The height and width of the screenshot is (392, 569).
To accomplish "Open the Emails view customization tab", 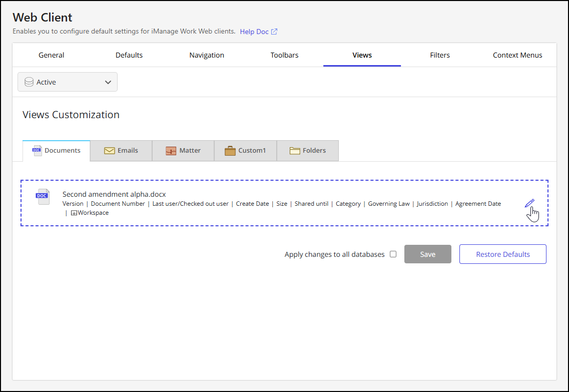I will pyautogui.click(x=121, y=150).
